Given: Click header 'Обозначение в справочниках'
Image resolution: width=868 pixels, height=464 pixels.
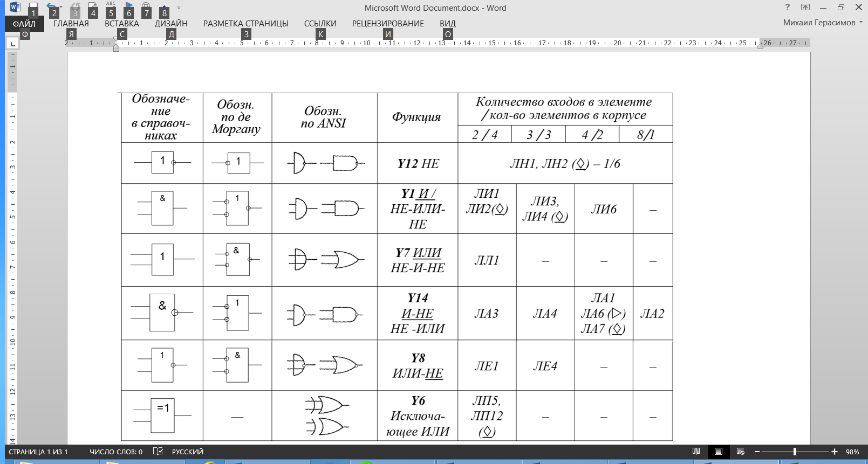Looking at the screenshot, I should pos(161,117).
